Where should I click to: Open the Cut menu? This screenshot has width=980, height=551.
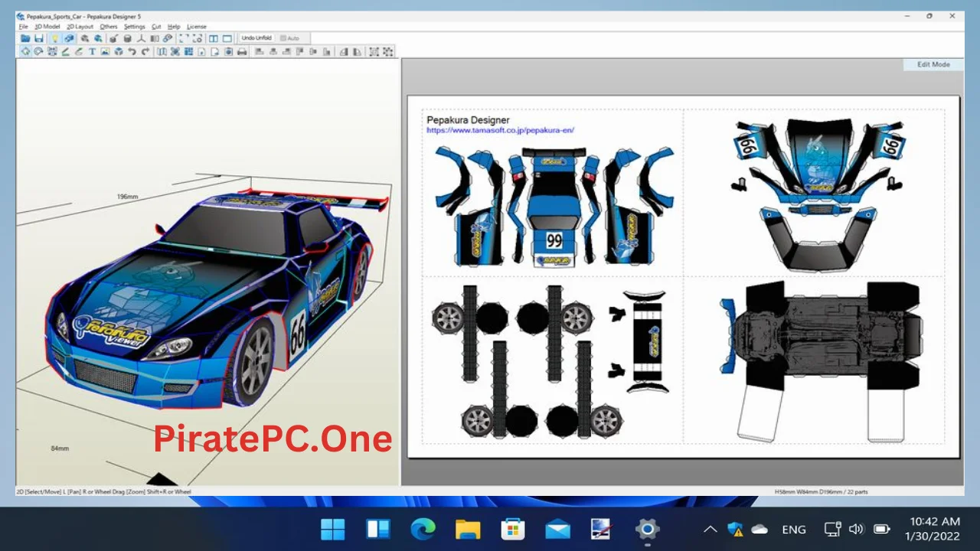tap(156, 27)
